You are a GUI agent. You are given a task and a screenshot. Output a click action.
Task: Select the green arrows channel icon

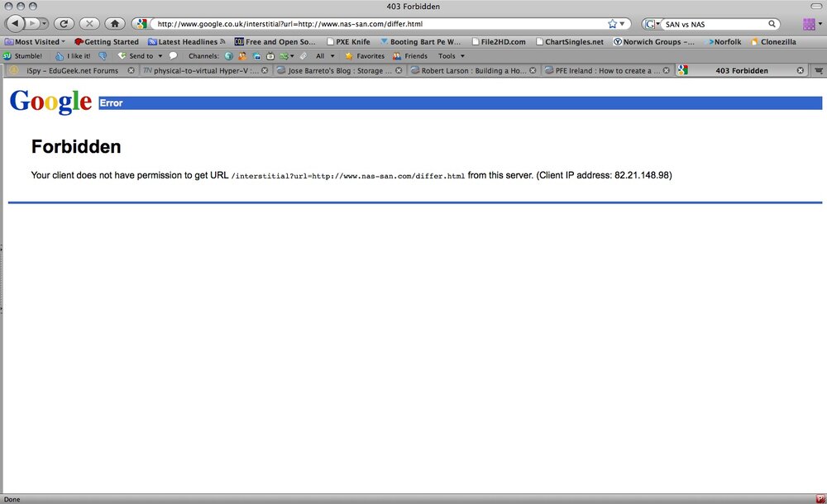(286, 56)
